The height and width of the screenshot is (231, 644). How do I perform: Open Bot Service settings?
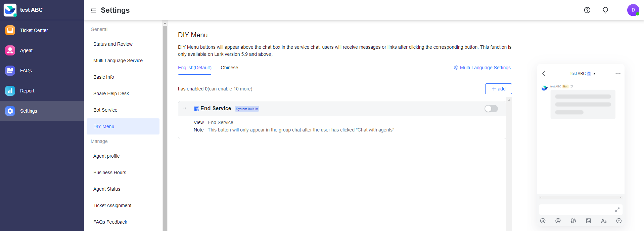click(123, 110)
